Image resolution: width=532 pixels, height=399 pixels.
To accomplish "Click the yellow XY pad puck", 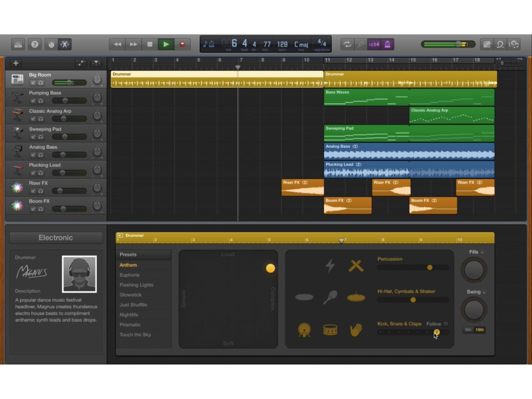I will (270, 268).
